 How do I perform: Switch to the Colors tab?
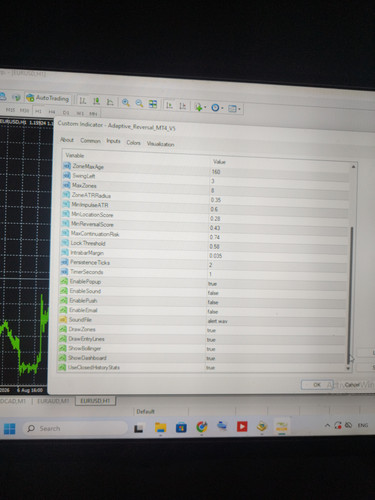pyautogui.click(x=133, y=143)
